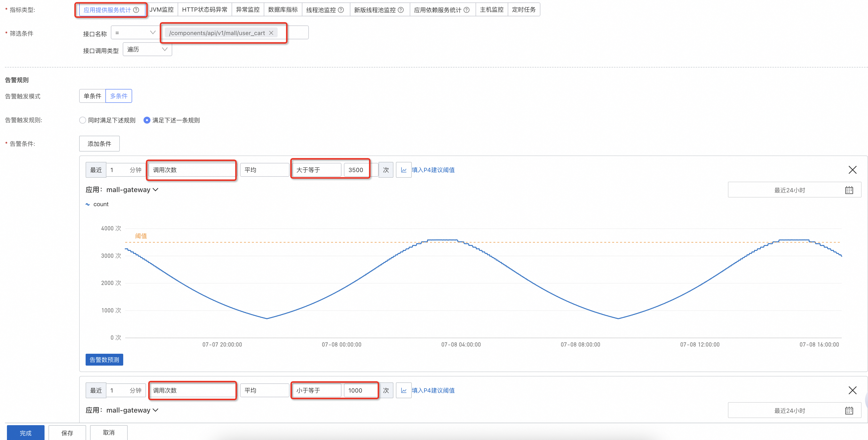Select 满足下述一条规则 radio option
This screenshot has height=440, width=868.
pos(147,120)
